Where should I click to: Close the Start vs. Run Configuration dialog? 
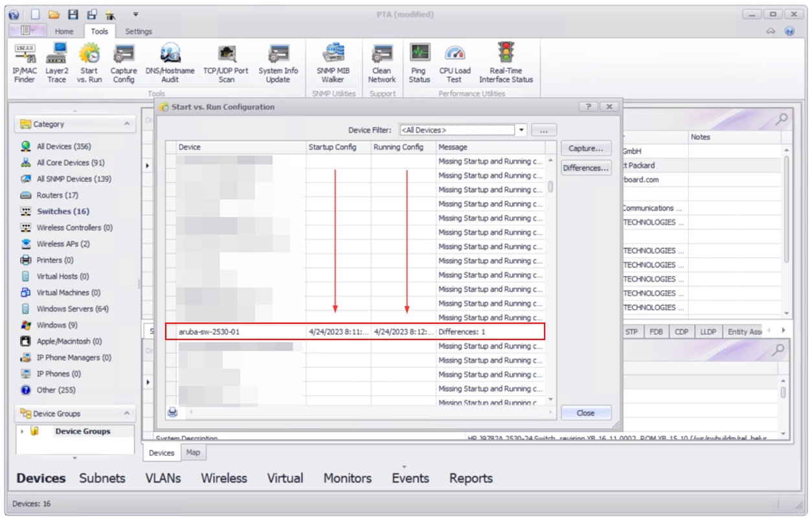585,413
